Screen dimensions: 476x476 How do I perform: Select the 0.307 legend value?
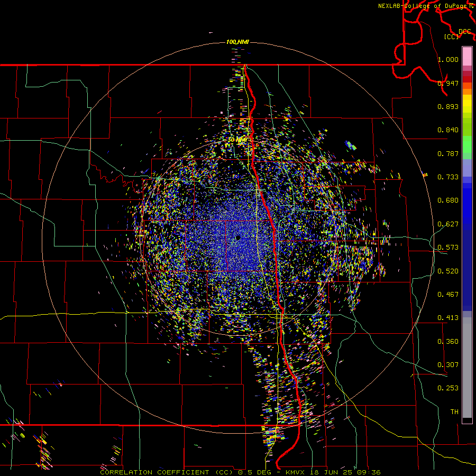pos(448,365)
